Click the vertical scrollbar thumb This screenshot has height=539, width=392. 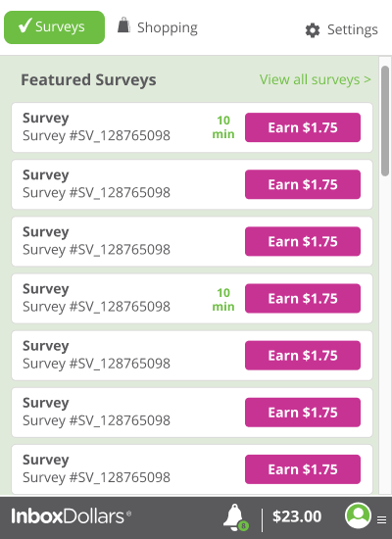click(385, 121)
